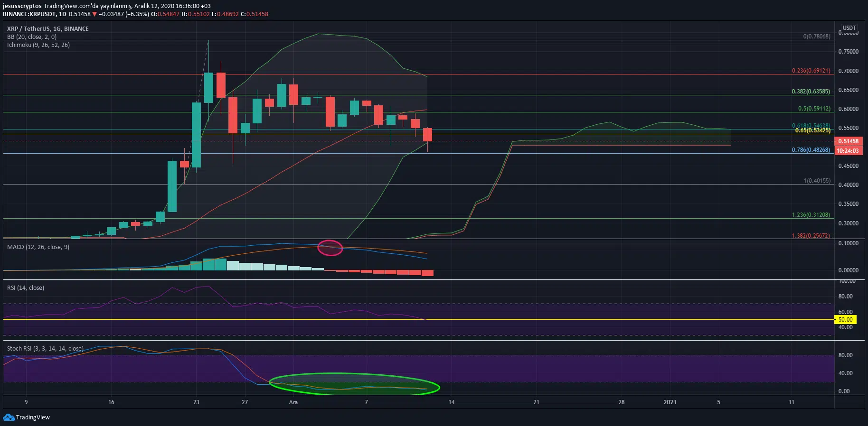868x426 pixels.
Task: Click the TradingView logo at bottom left
Action: point(26,417)
